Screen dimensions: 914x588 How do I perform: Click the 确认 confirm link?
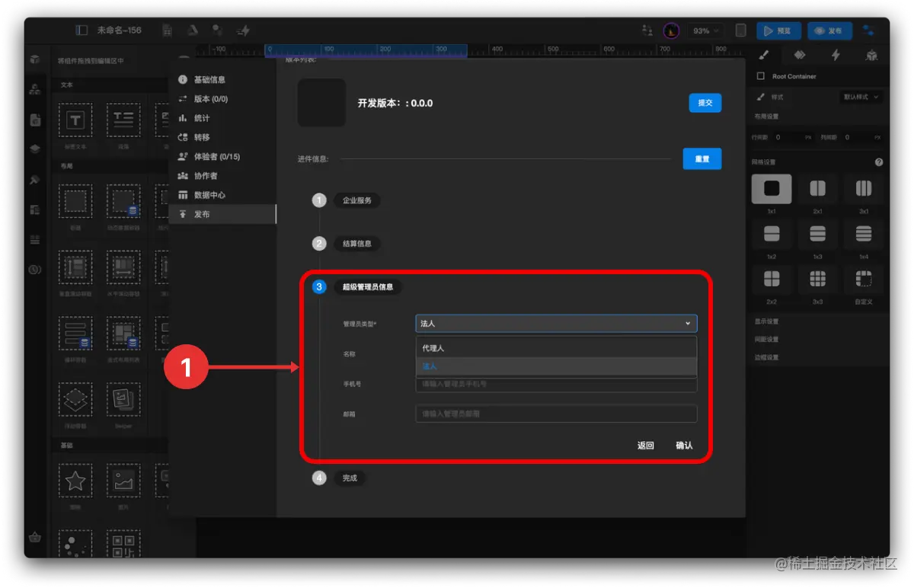tap(684, 446)
